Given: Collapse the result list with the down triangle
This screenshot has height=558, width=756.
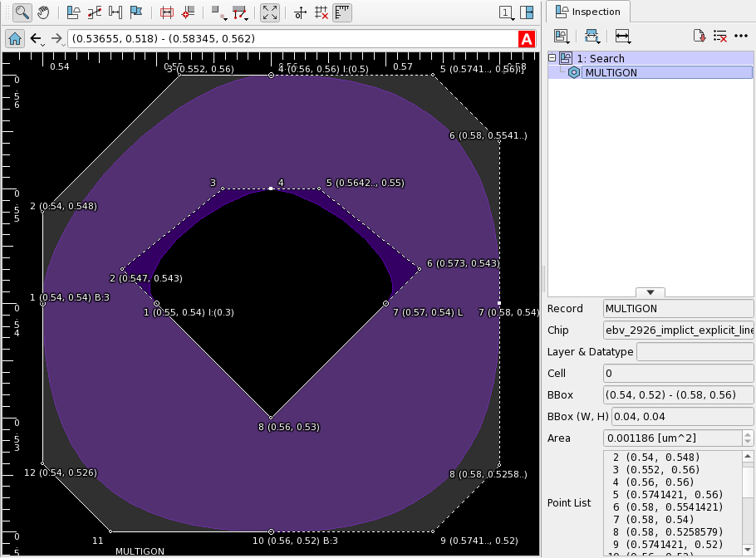Looking at the screenshot, I should pos(650,292).
